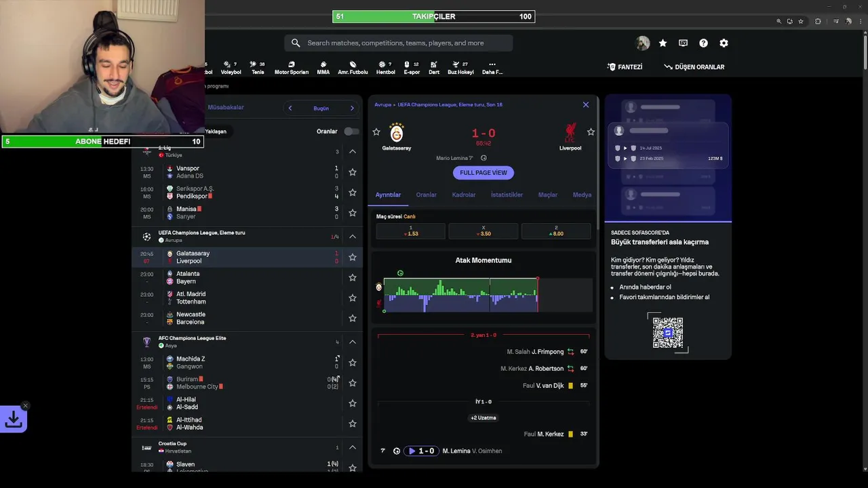This screenshot has height=488, width=868.
Task: Click the Galatasaray crest in detail panel
Action: [x=397, y=132]
